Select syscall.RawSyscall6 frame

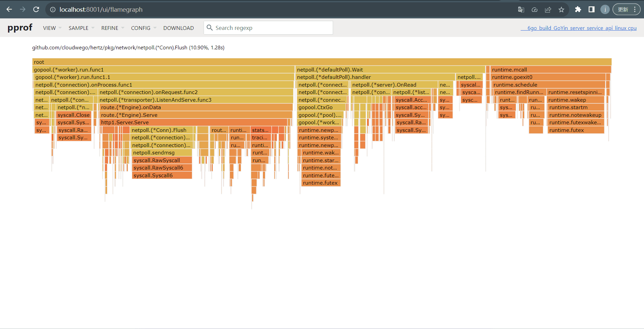coord(162,168)
